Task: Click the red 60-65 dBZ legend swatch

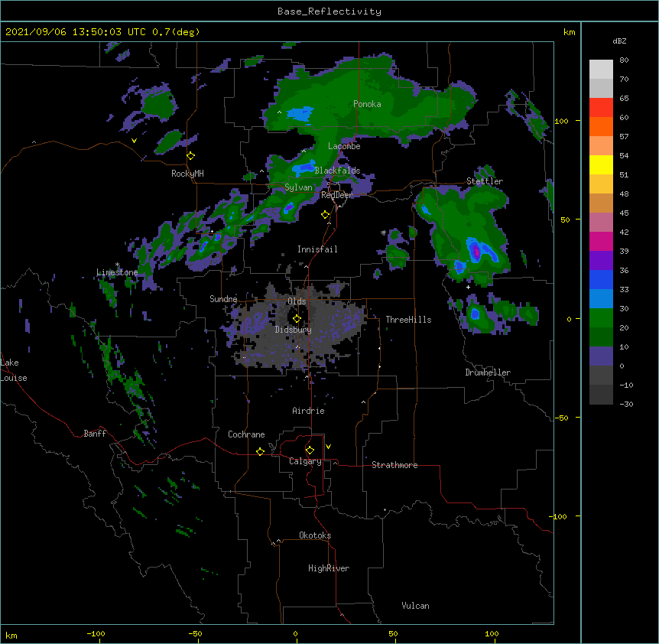Action: point(601,108)
